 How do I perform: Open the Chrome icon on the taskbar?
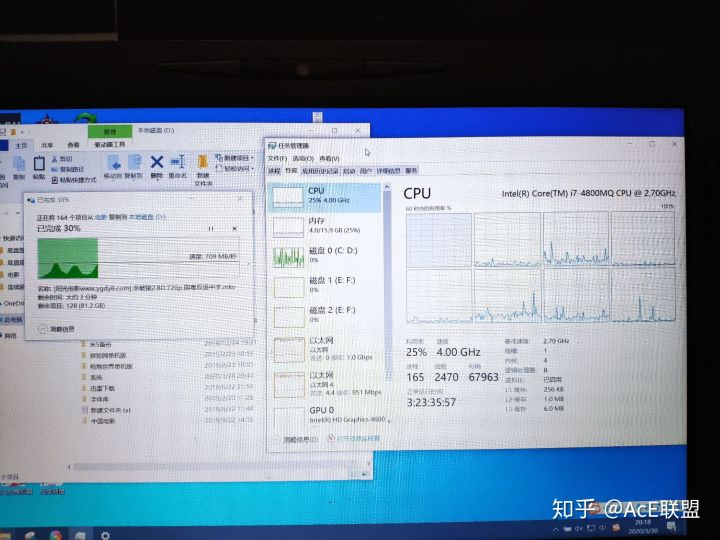tap(56, 535)
